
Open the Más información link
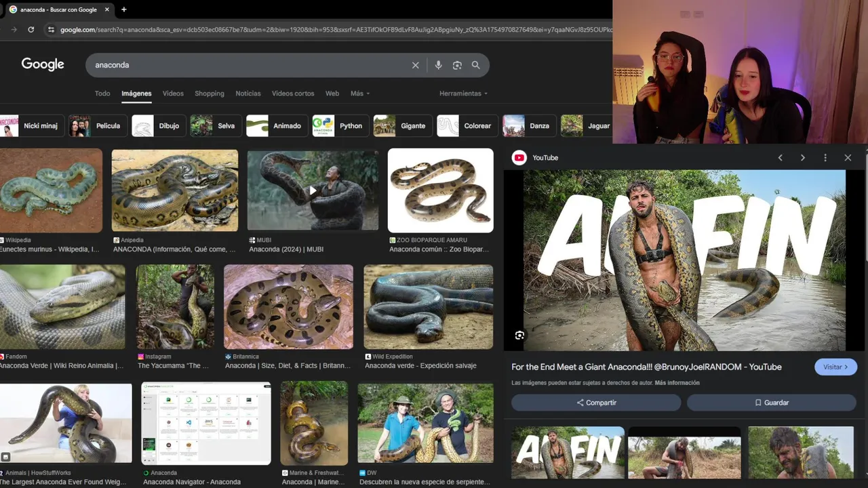(677, 383)
